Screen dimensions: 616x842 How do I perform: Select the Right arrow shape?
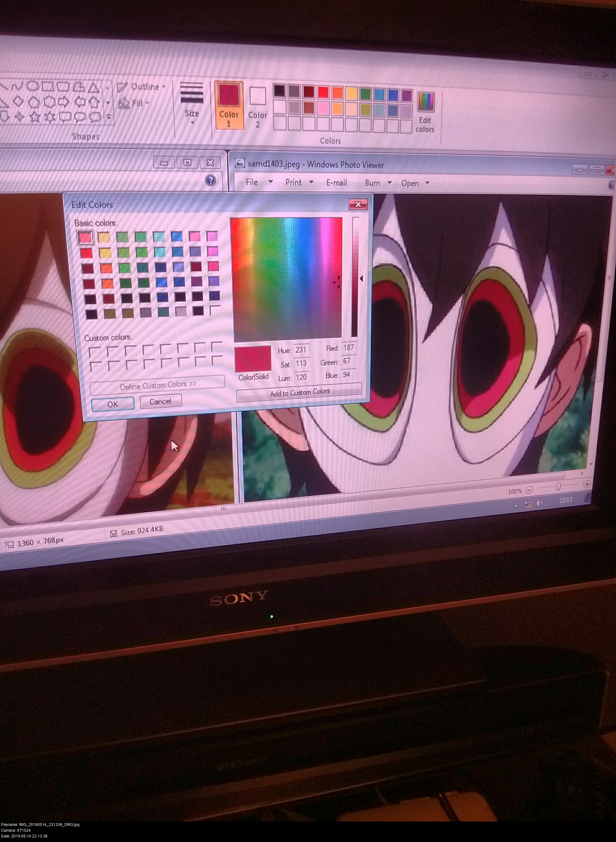64,101
